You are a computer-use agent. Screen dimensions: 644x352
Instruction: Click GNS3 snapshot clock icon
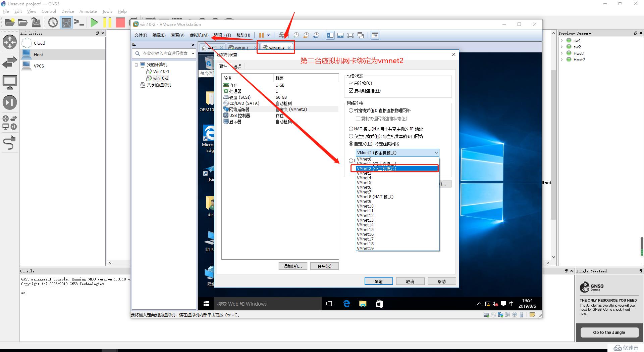click(53, 23)
